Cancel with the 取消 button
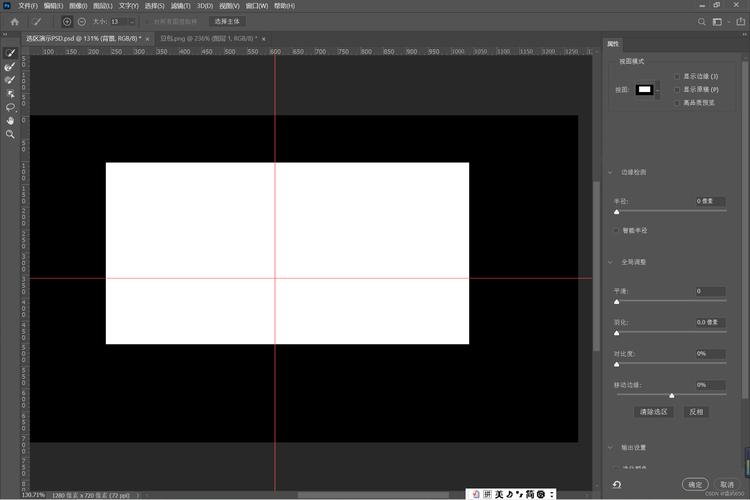The height and width of the screenshot is (500, 750). point(727,485)
